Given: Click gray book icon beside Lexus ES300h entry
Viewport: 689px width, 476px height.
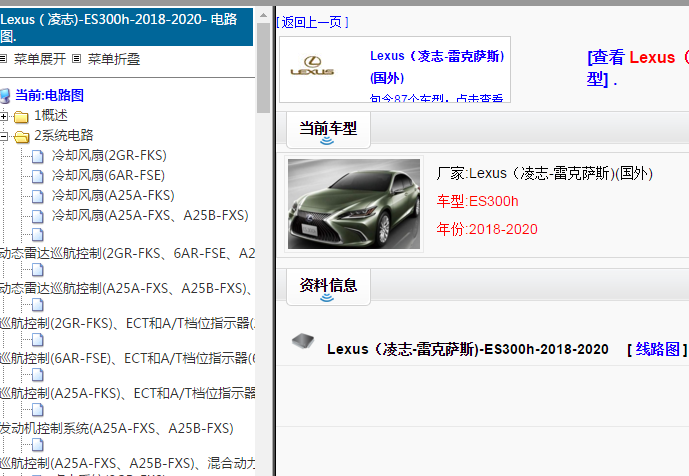Looking at the screenshot, I should [x=303, y=341].
